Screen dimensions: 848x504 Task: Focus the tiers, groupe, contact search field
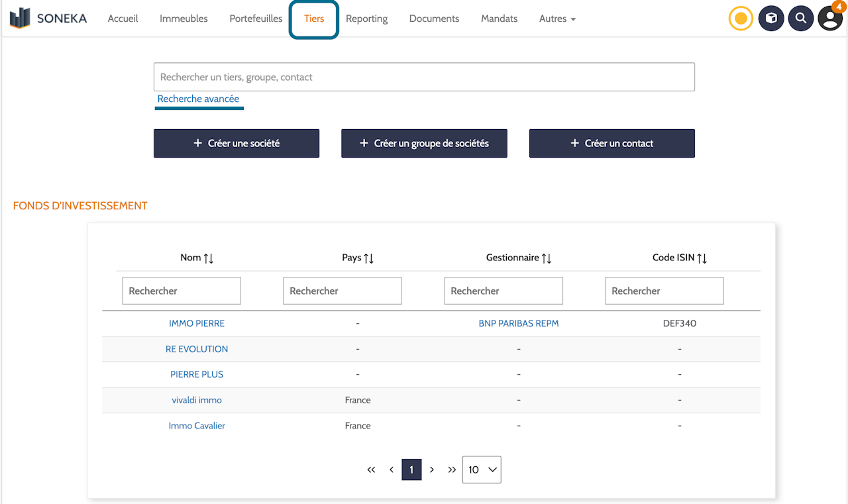point(424,77)
